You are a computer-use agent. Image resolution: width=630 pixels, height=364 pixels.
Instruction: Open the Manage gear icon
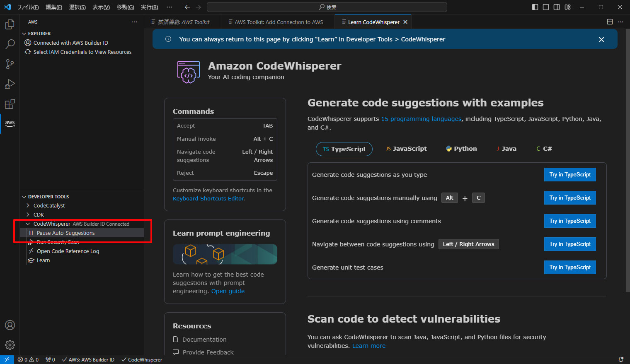(10, 345)
